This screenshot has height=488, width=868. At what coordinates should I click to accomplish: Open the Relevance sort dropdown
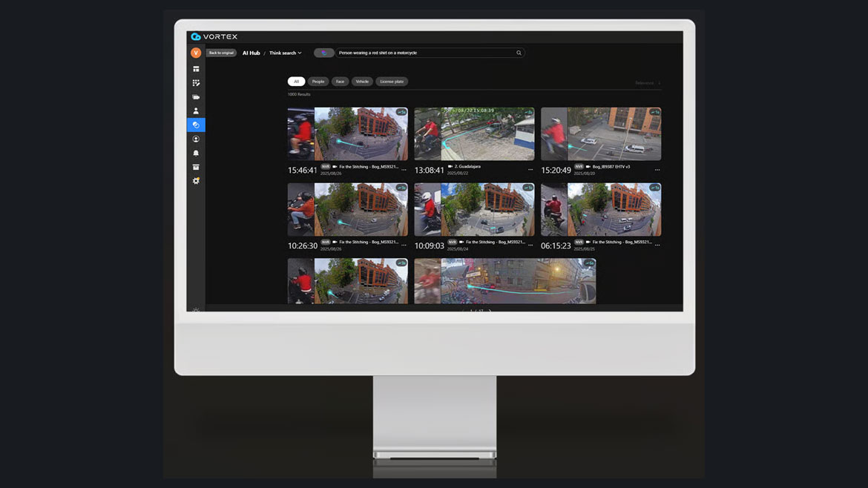click(x=647, y=83)
